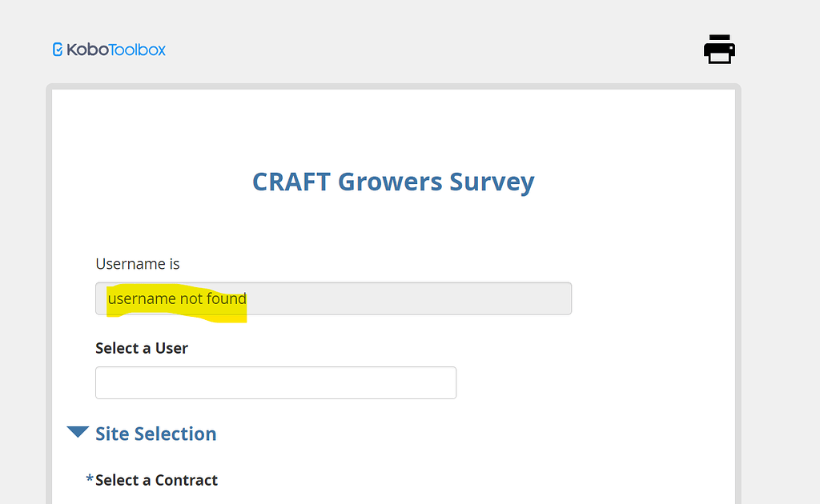
Task: Click the word 'Selection' in the Site Selection heading
Action: tap(175, 434)
